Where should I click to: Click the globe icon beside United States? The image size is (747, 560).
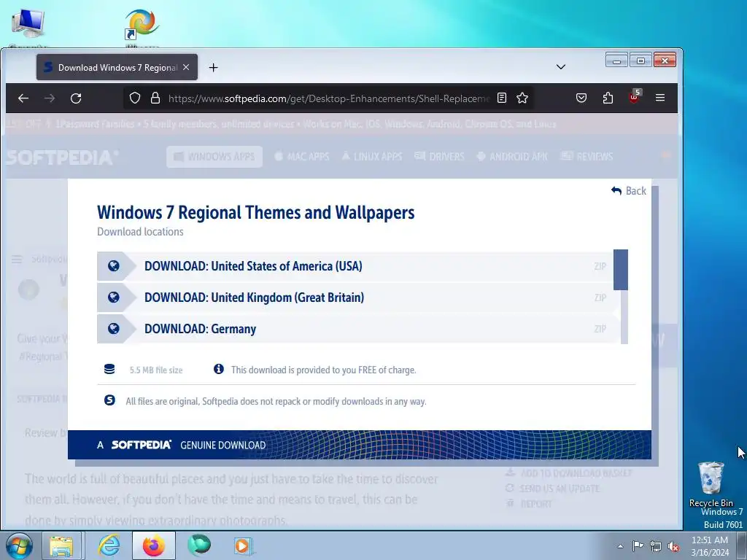tap(113, 265)
